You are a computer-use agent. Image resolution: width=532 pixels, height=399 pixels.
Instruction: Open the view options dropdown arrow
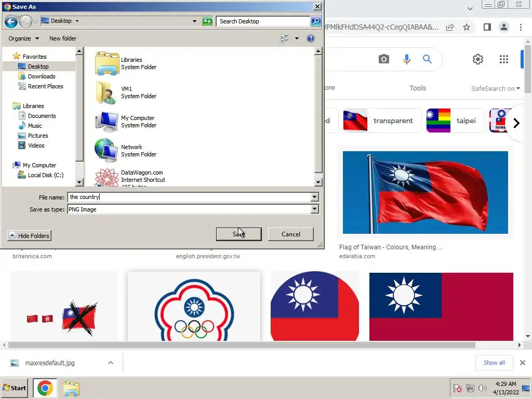click(297, 38)
